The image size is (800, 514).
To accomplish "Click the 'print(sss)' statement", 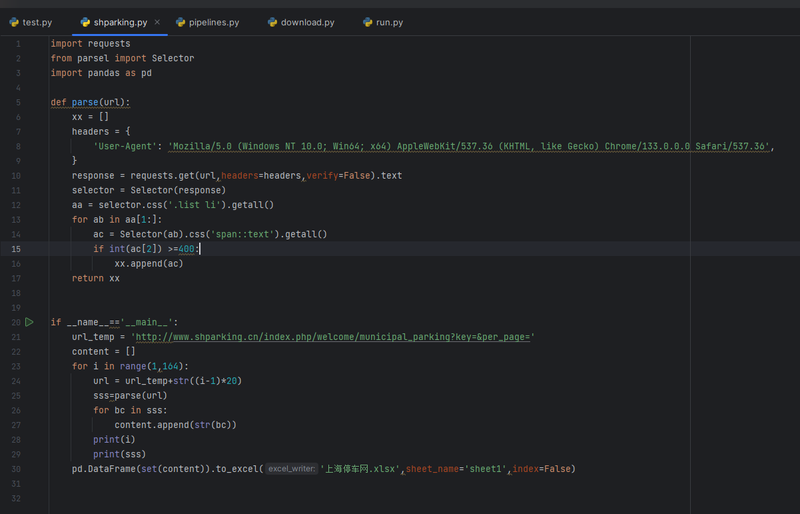I will pyautogui.click(x=119, y=454).
